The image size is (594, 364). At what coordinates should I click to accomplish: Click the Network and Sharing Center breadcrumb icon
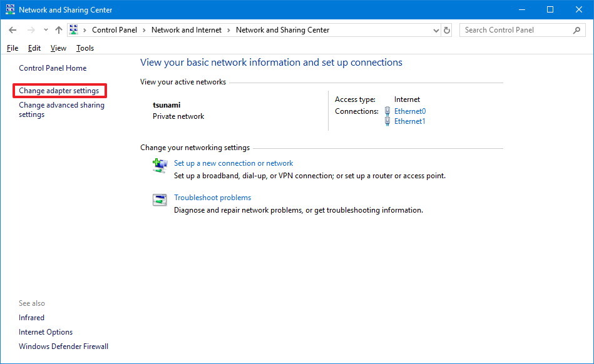click(x=73, y=29)
